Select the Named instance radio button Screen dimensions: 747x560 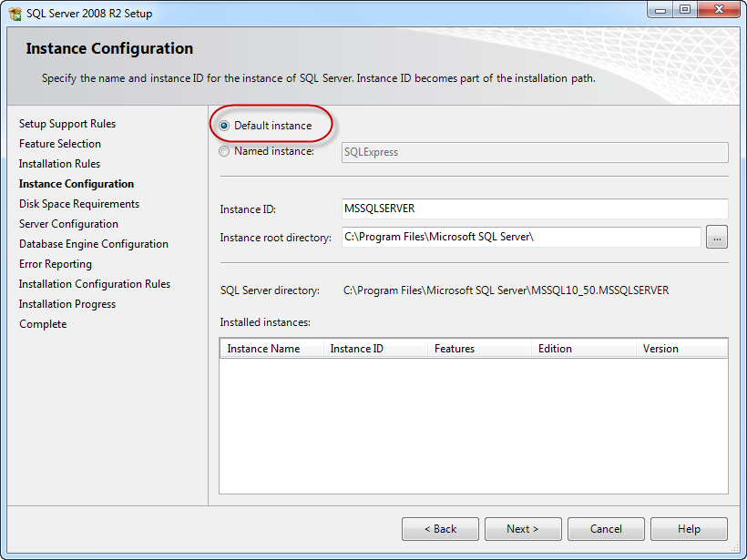[224, 151]
